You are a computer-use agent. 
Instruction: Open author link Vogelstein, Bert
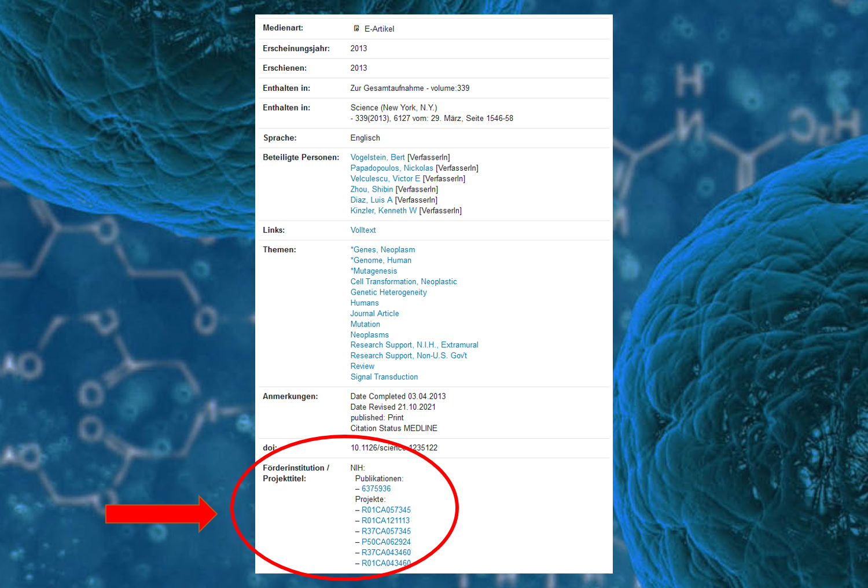pos(377,157)
